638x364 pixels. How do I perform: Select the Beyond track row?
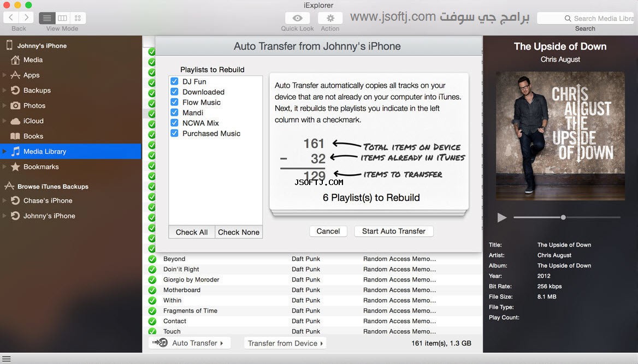pos(312,259)
